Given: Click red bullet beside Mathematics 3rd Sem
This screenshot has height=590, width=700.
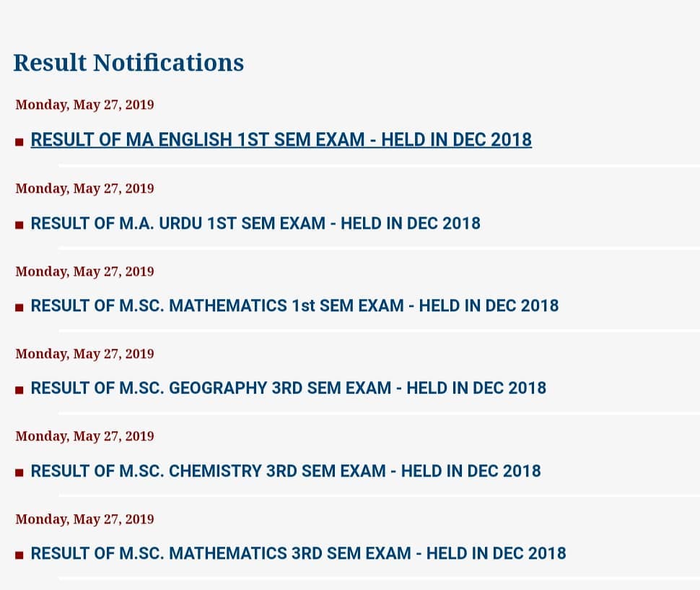Looking at the screenshot, I should click(x=19, y=555).
